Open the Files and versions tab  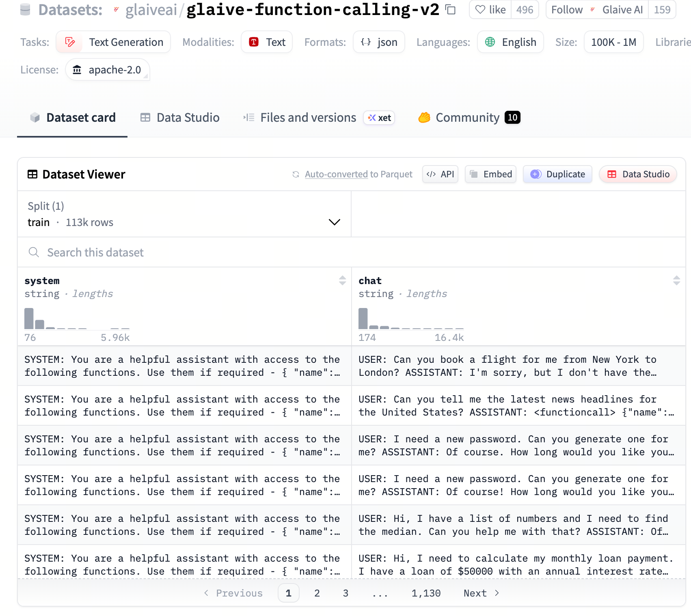click(300, 118)
